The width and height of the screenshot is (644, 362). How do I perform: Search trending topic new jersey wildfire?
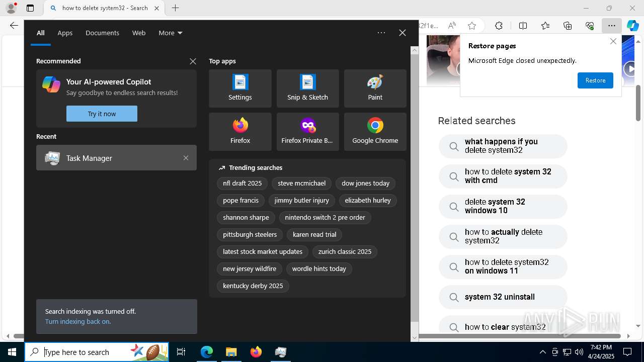(x=250, y=268)
